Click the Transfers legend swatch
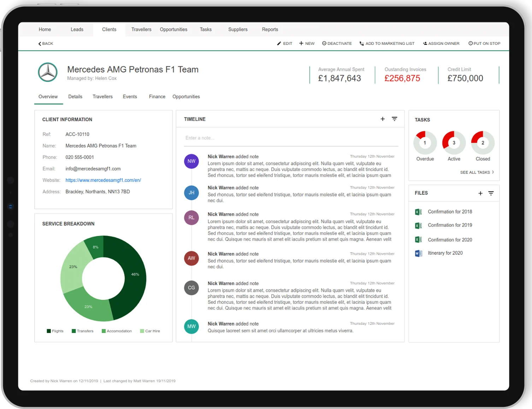The image size is (532, 409). (74, 331)
